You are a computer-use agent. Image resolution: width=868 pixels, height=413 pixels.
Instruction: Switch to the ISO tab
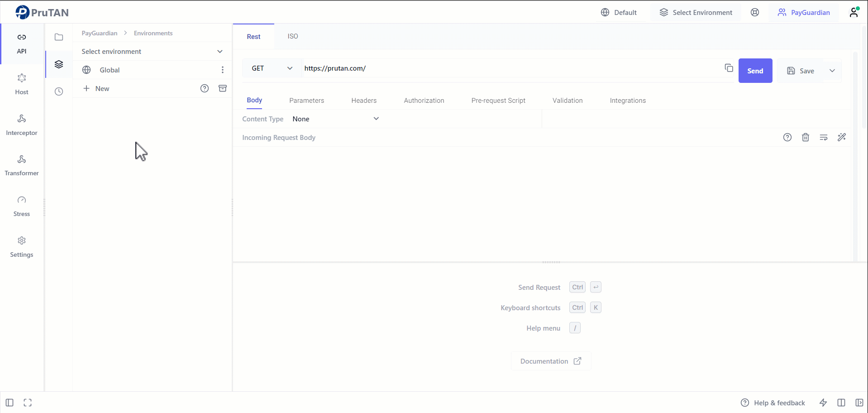(x=293, y=36)
